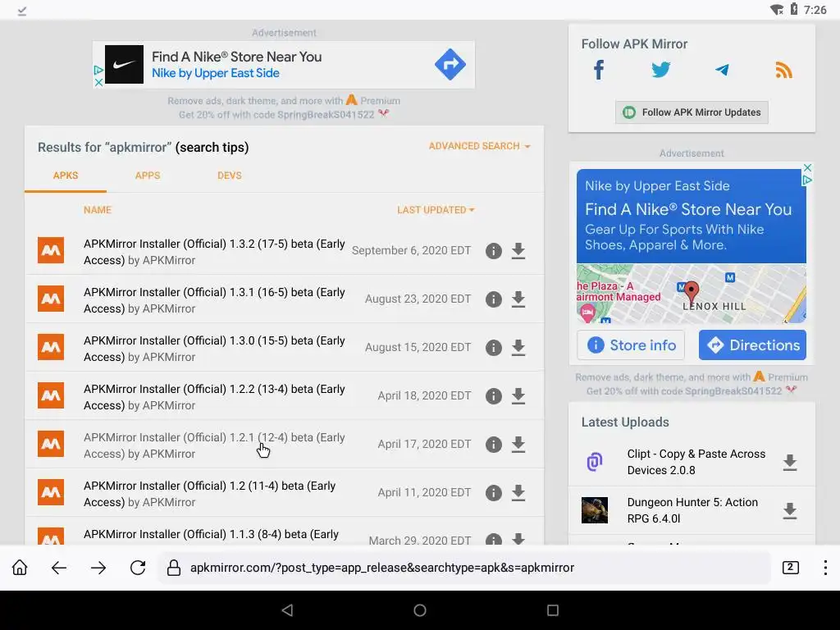Click the Nike ad directions arrow icon

point(450,64)
